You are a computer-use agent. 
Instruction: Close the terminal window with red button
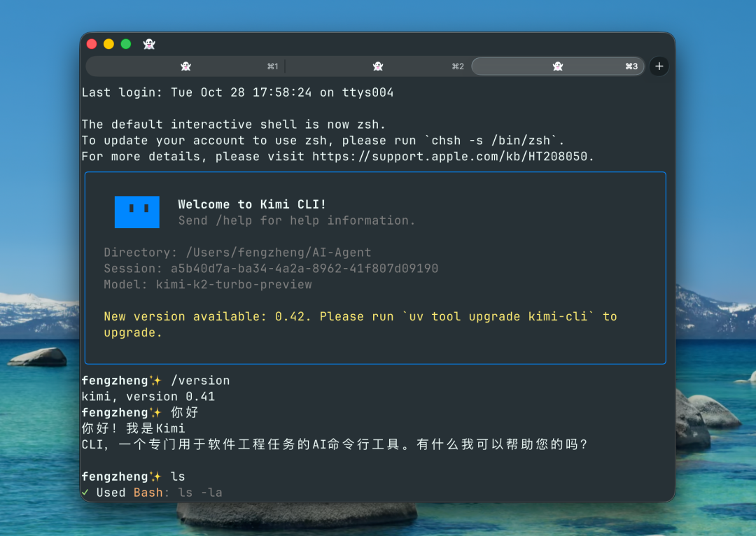pos(92,44)
